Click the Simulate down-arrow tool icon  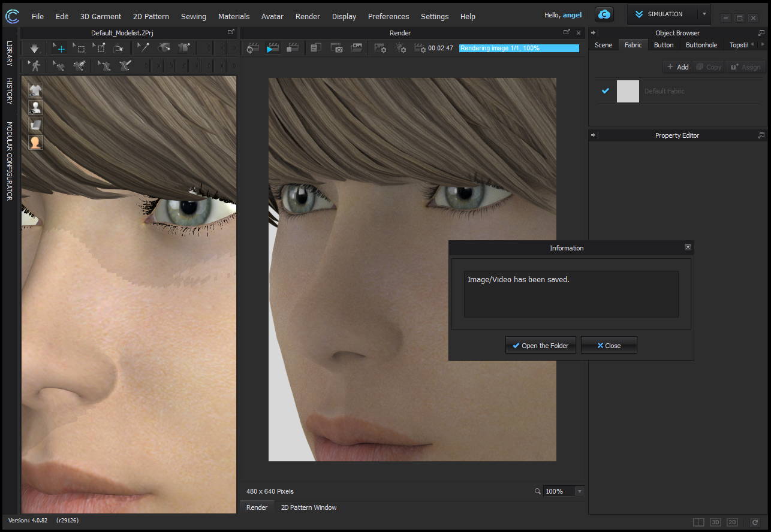tap(34, 49)
